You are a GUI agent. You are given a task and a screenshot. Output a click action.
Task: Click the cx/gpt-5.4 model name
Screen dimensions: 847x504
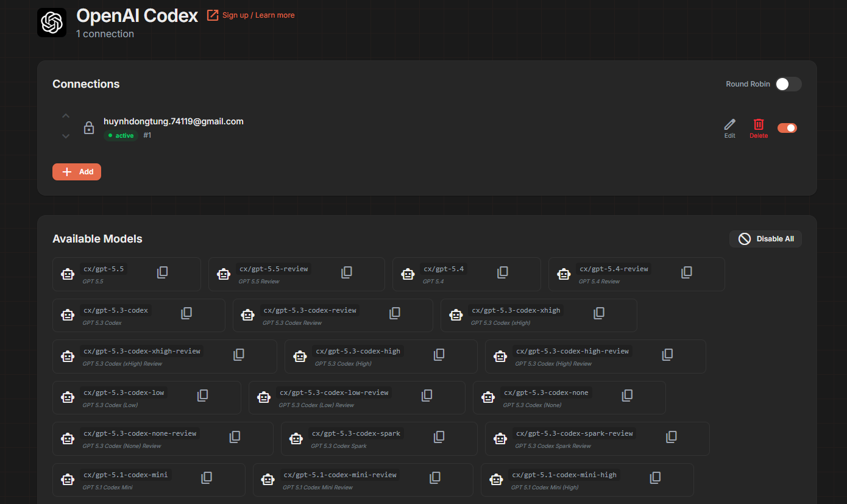pyautogui.click(x=444, y=269)
